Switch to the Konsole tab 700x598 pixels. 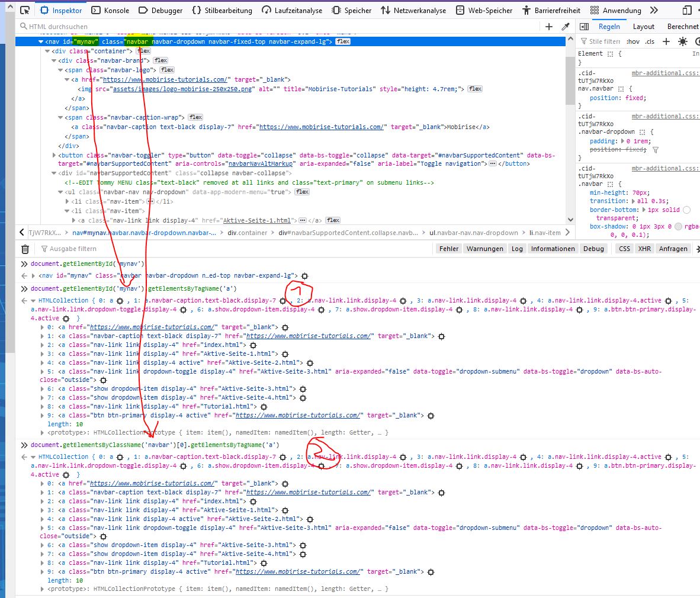tap(111, 10)
